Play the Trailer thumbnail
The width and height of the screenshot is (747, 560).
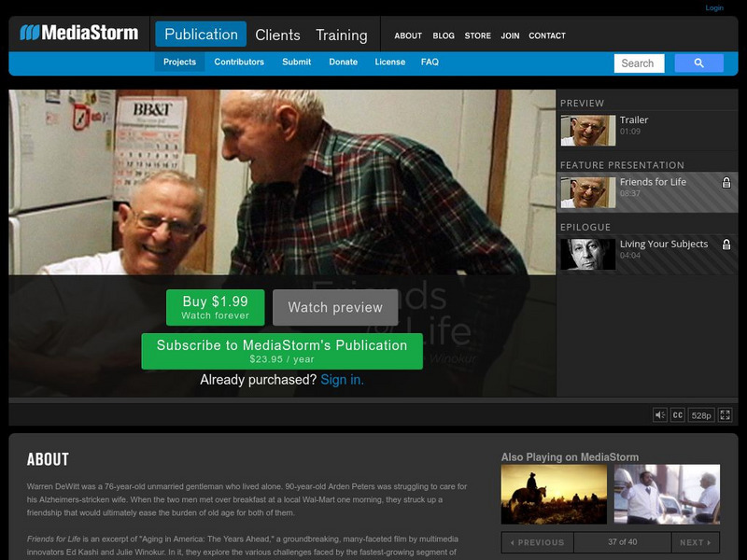coord(588,131)
